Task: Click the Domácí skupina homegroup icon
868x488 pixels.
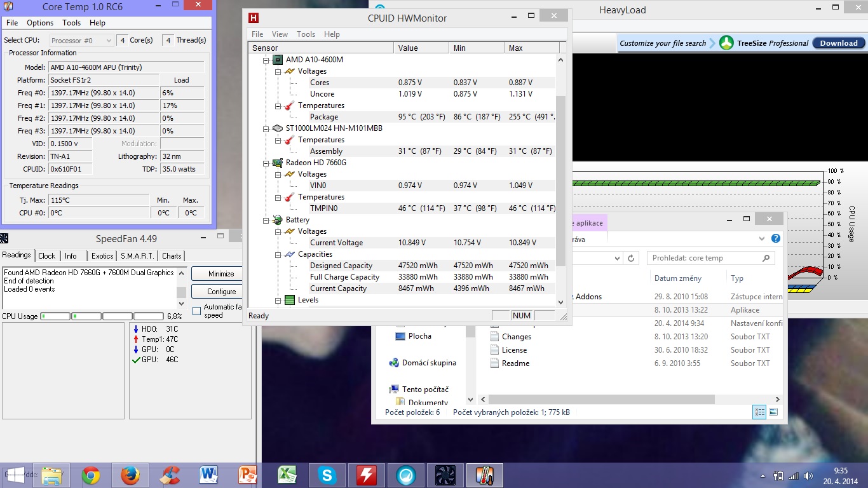Action: pos(394,363)
